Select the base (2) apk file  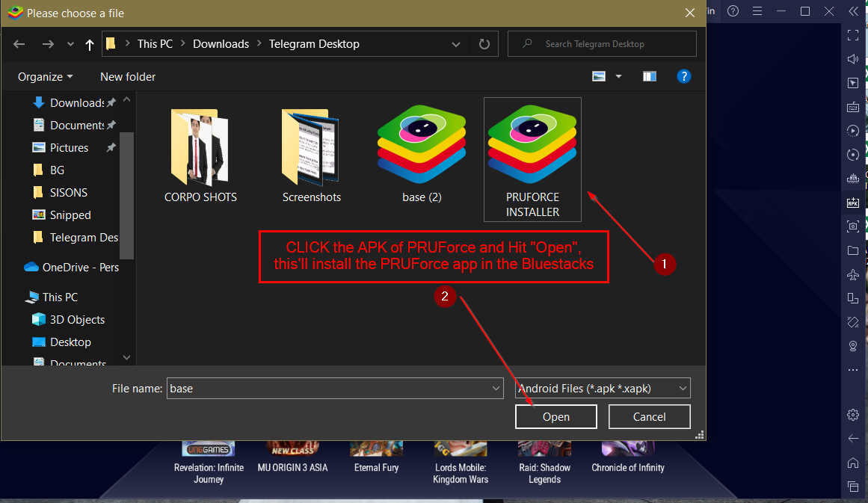tap(422, 155)
